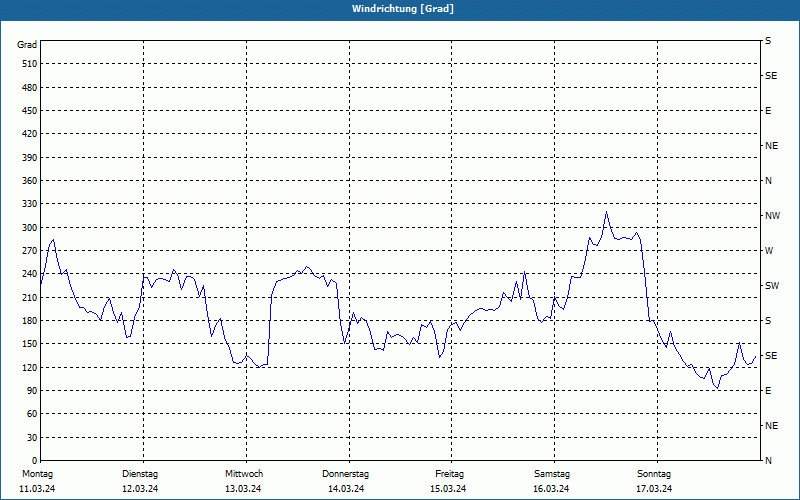The image size is (800, 500).
Task: Click the 300 value on the y-axis
Action: (30, 228)
